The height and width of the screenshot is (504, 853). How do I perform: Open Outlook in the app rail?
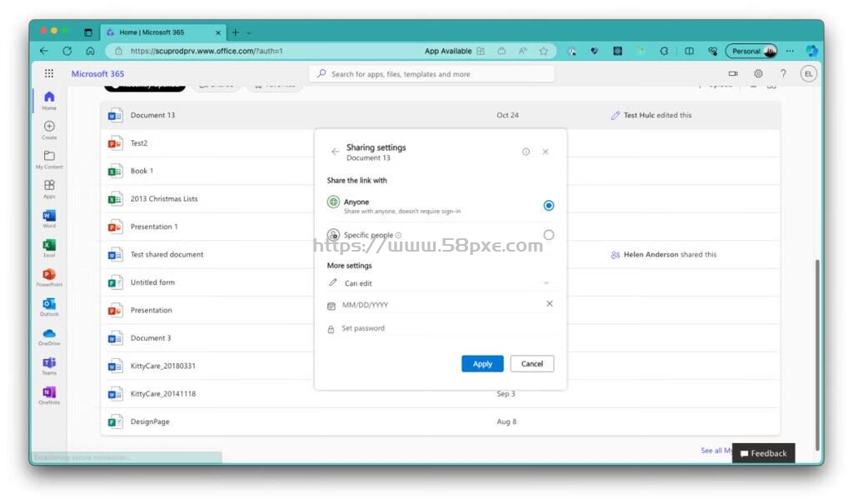point(49,307)
